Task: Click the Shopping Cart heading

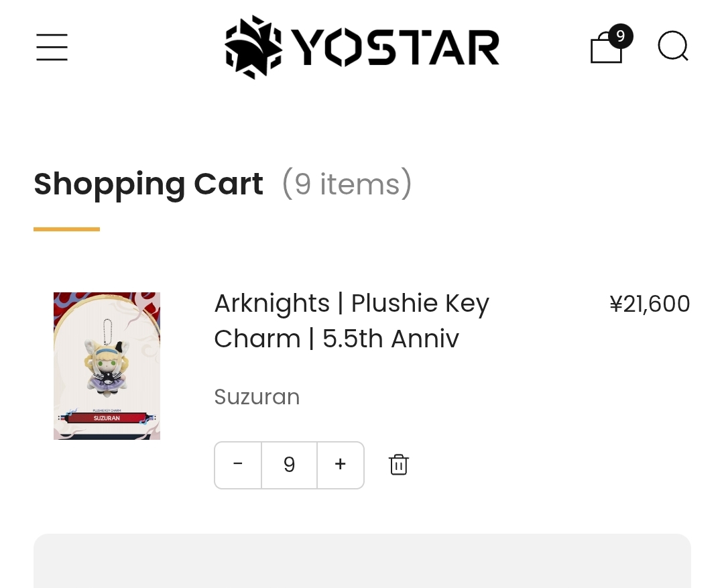Action: click(x=148, y=184)
